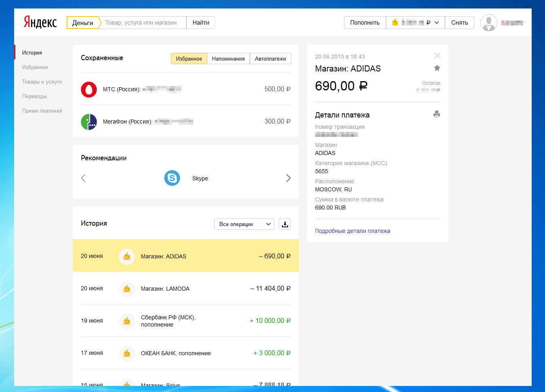Switch to the Избранное saved tab
545x392 pixels.
pyautogui.click(x=189, y=59)
